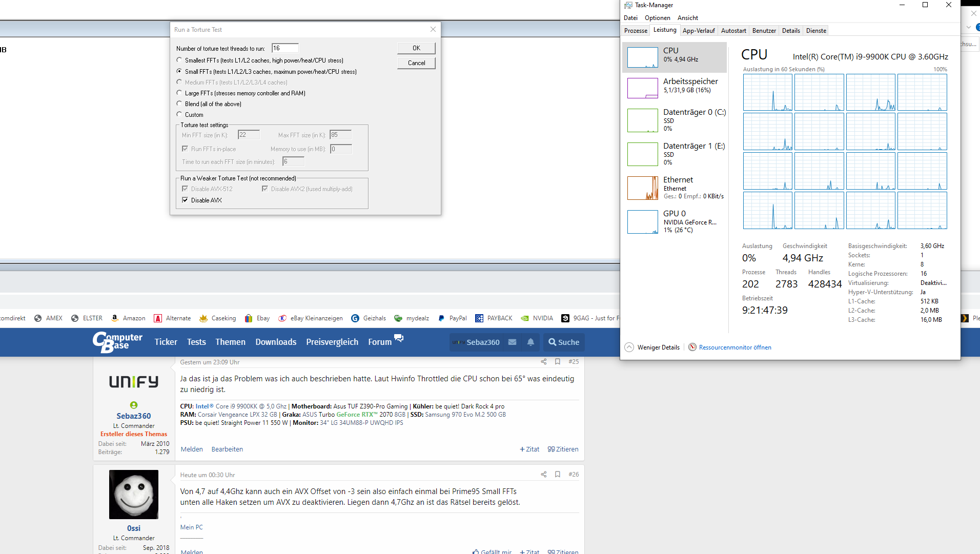Open the Mein PC spoiler link
The width and height of the screenshot is (980, 554).
pyautogui.click(x=191, y=527)
